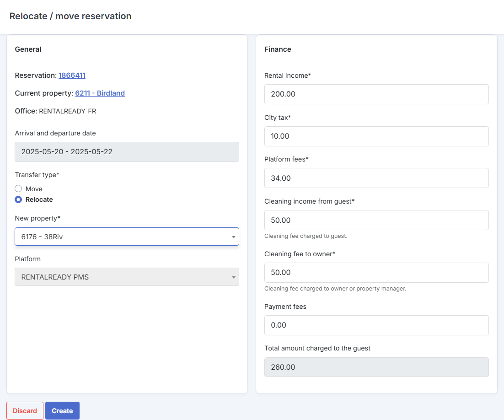Open reservation 1866411 link
This screenshot has height=420, width=504.
pyautogui.click(x=72, y=75)
